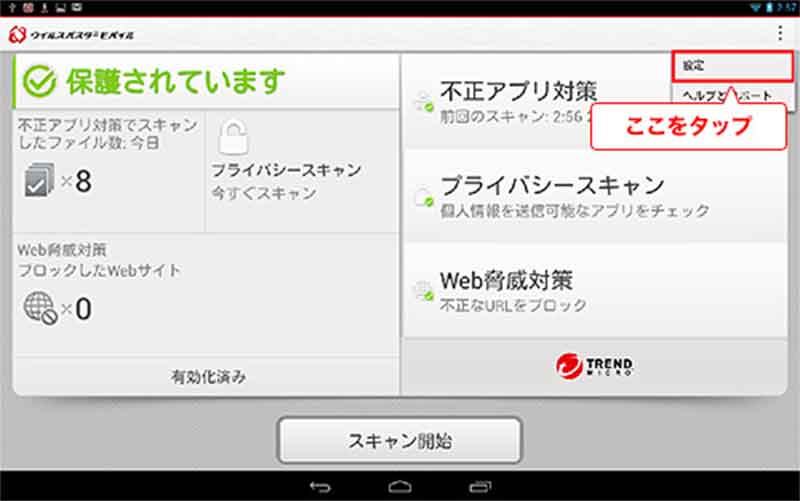Screen dimensions: 800x501
Task: Tap the Android back navigation button
Action: click(x=320, y=487)
